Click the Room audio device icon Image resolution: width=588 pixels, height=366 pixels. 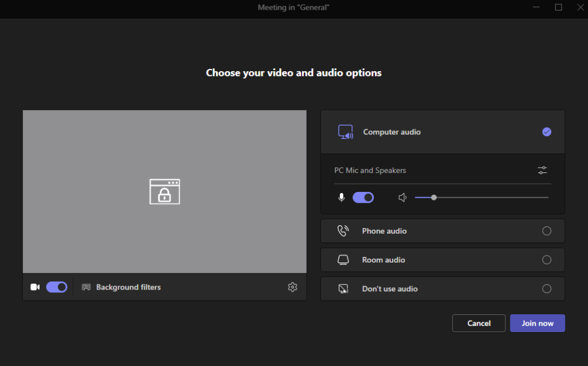(343, 260)
